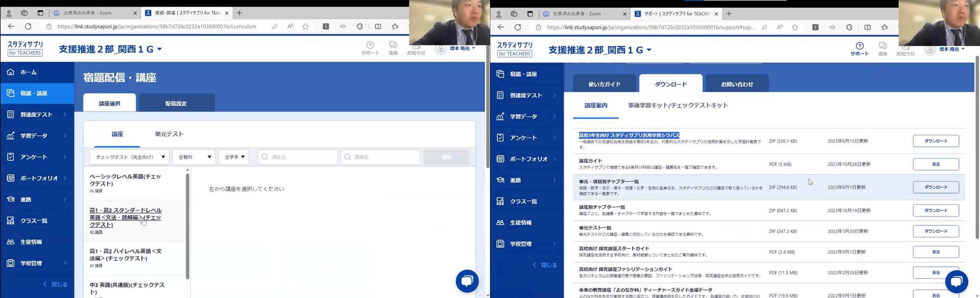This screenshot has width=980, height=298.
Task: Click the 講座名 search field
Action: tap(298, 157)
